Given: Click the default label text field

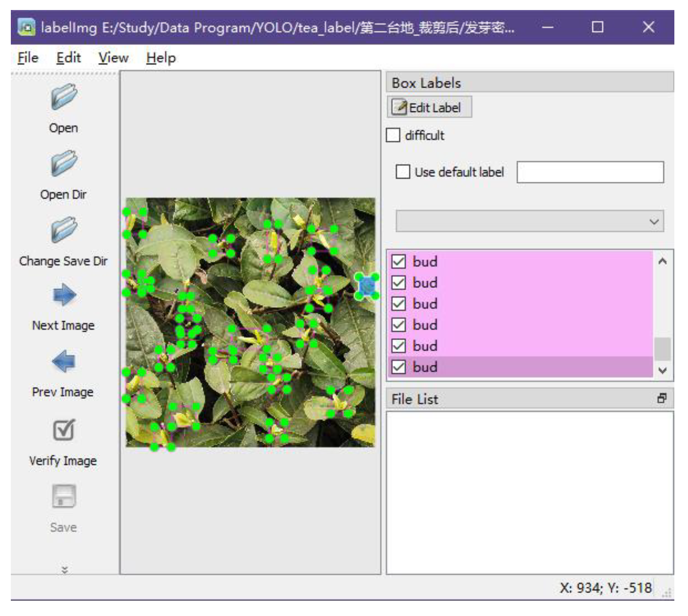Looking at the screenshot, I should (x=590, y=172).
